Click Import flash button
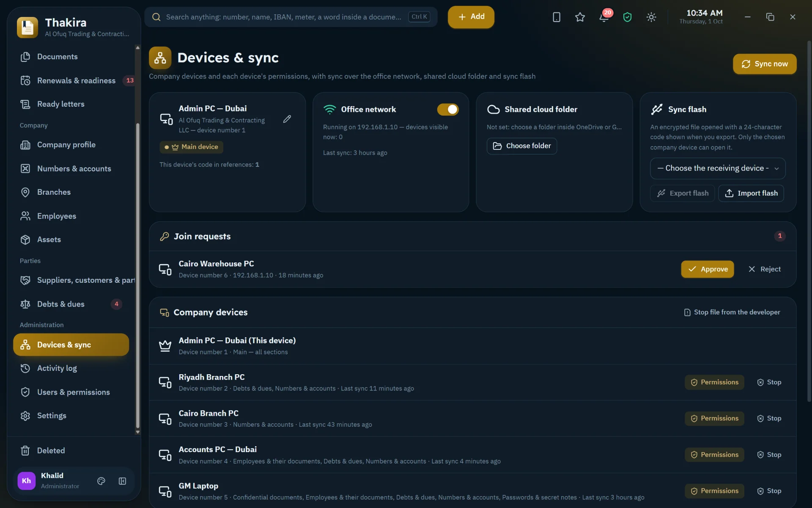The height and width of the screenshot is (508, 812). pyautogui.click(x=751, y=193)
